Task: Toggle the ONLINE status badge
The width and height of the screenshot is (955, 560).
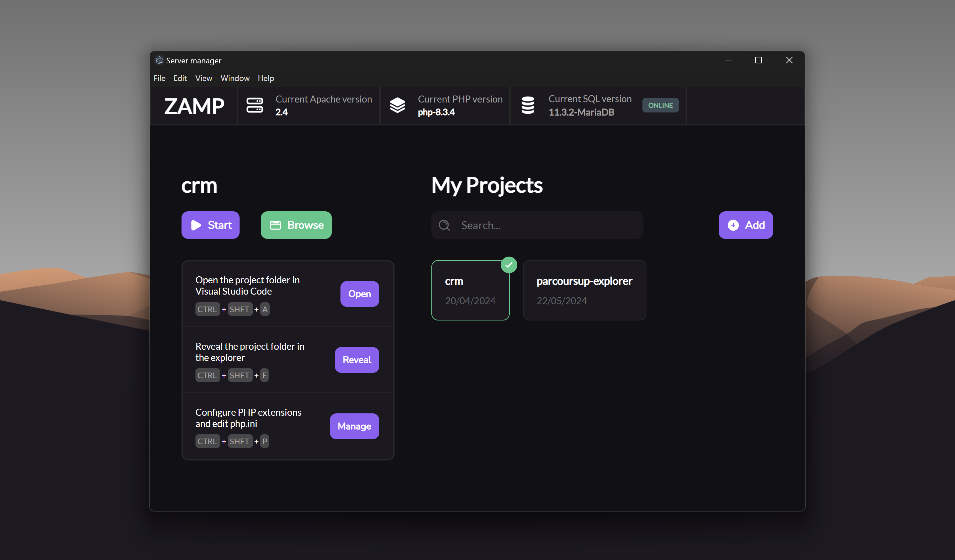Action: pos(660,105)
